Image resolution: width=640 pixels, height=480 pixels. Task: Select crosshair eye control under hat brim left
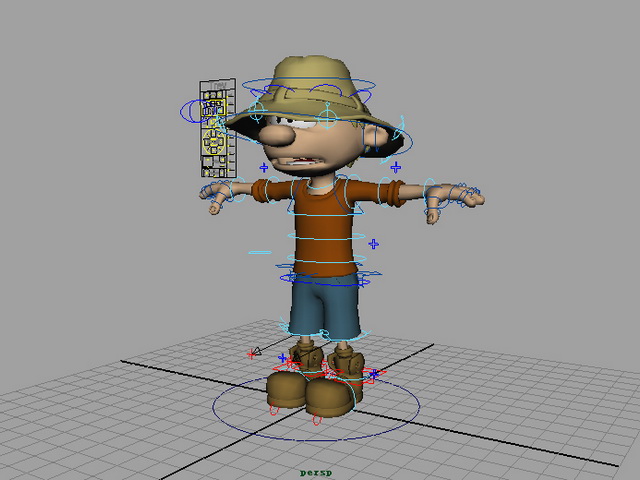tap(257, 111)
